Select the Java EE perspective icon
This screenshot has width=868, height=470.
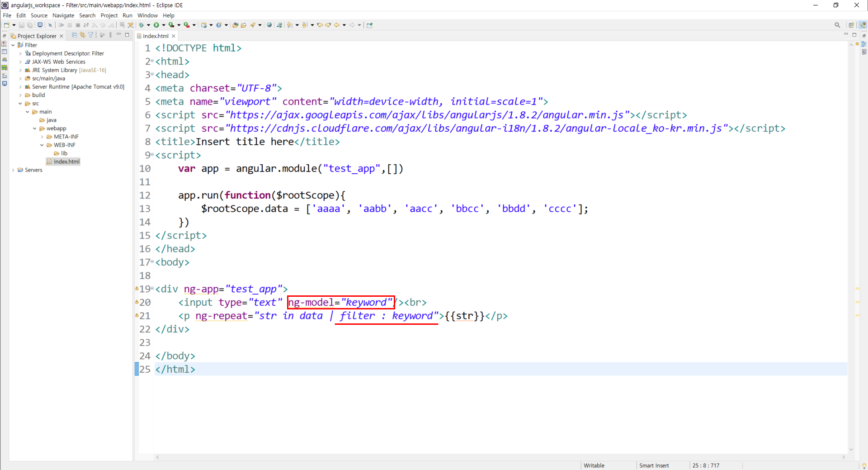coord(863,25)
